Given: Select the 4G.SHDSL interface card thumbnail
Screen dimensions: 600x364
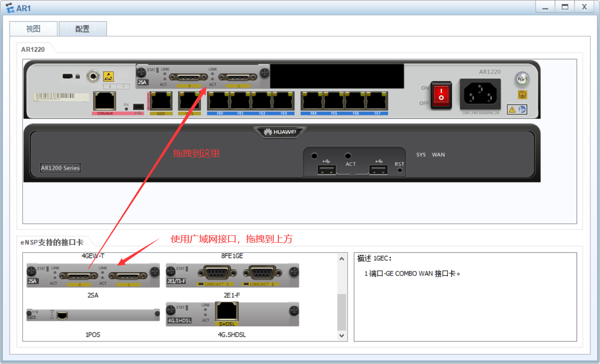Looking at the screenshot, I should coord(232,314).
